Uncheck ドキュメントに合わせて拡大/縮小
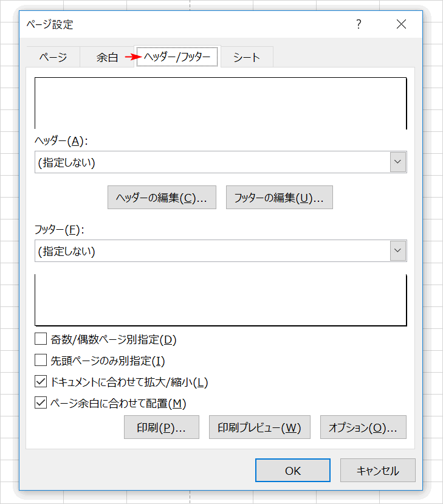The width and height of the screenshot is (443, 504). pyautogui.click(x=41, y=382)
